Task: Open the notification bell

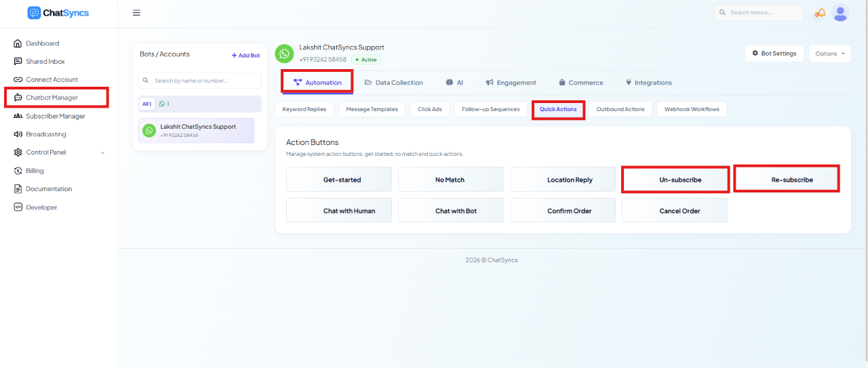Action: pos(821,13)
